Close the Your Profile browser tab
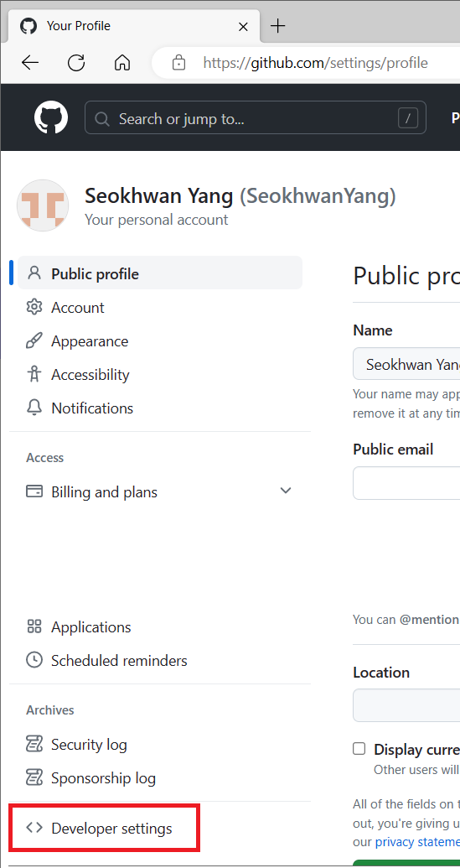This screenshot has height=868, width=460. coord(243,26)
